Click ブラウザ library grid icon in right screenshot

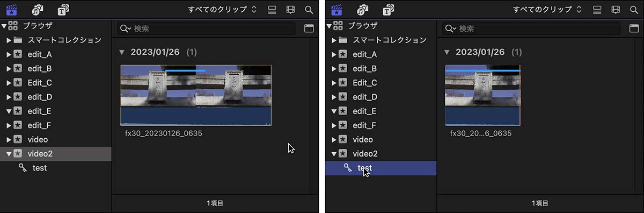coord(339,26)
